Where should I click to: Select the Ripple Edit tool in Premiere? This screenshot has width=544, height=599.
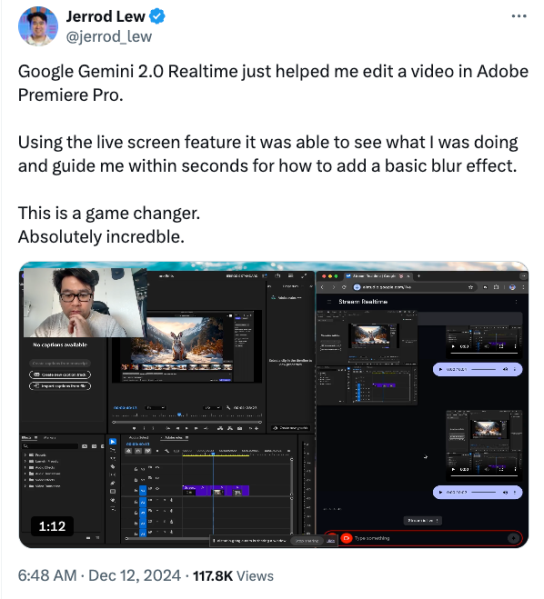point(113,458)
